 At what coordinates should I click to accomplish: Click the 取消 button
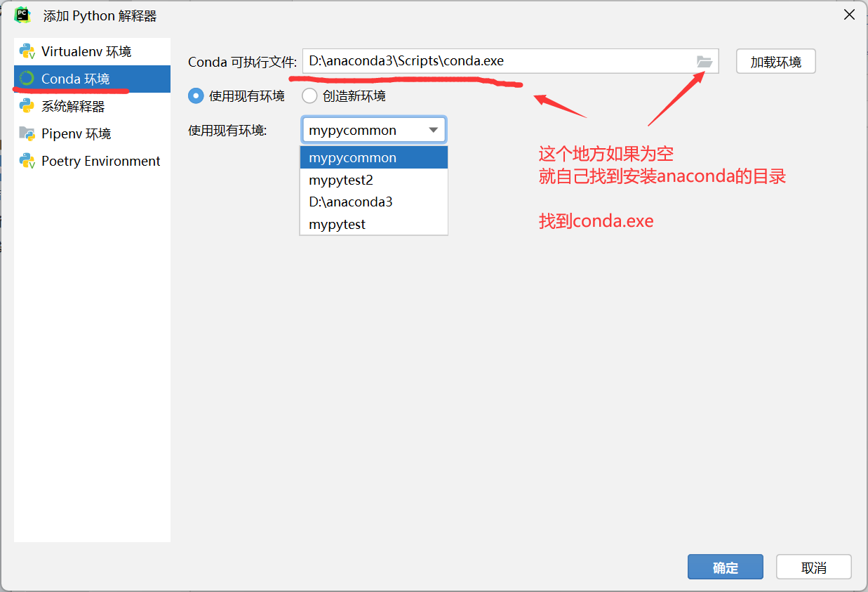click(x=814, y=567)
